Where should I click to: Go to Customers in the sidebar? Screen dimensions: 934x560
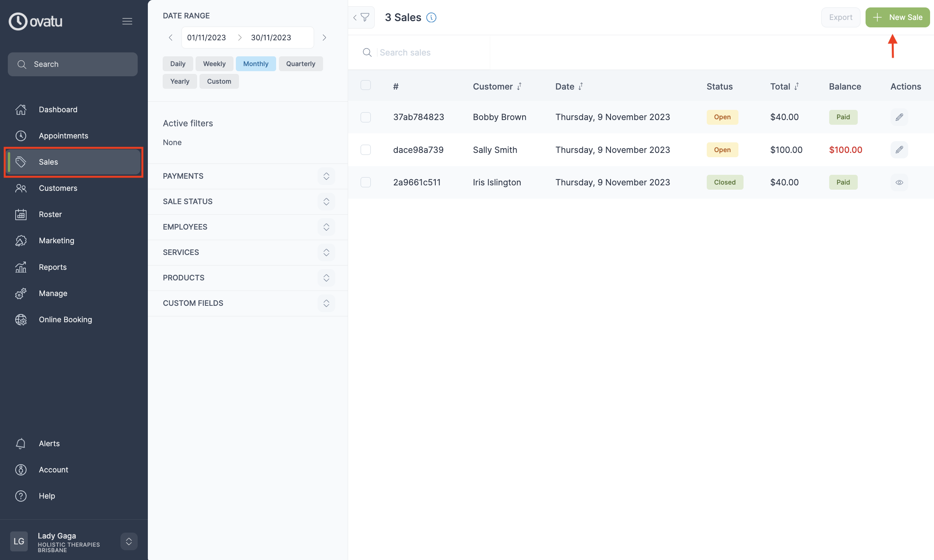(x=58, y=188)
